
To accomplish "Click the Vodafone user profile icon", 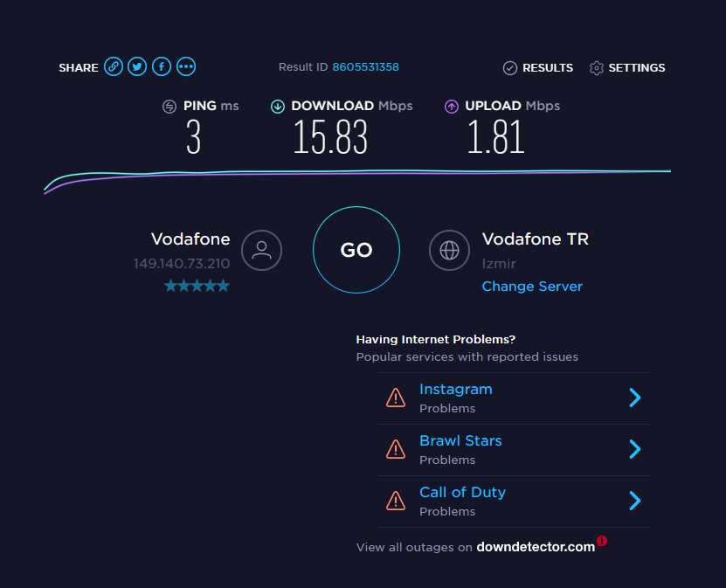I will [261, 251].
